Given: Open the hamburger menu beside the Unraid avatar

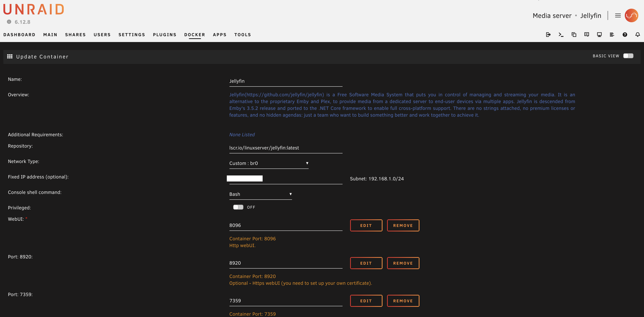Looking at the screenshot, I should pyautogui.click(x=618, y=15).
